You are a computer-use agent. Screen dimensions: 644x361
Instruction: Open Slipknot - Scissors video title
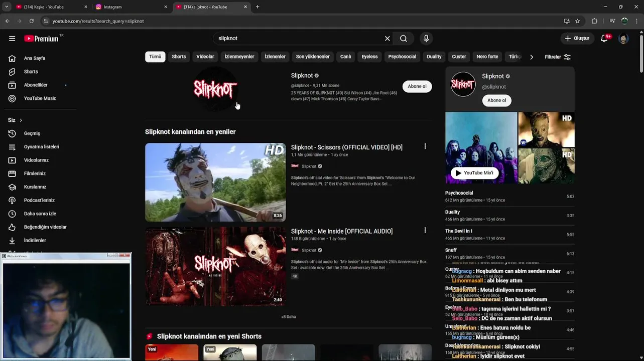pos(347,147)
